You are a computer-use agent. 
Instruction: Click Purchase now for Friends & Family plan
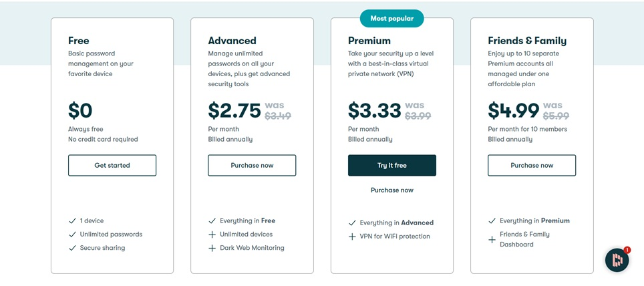(532, 165)
